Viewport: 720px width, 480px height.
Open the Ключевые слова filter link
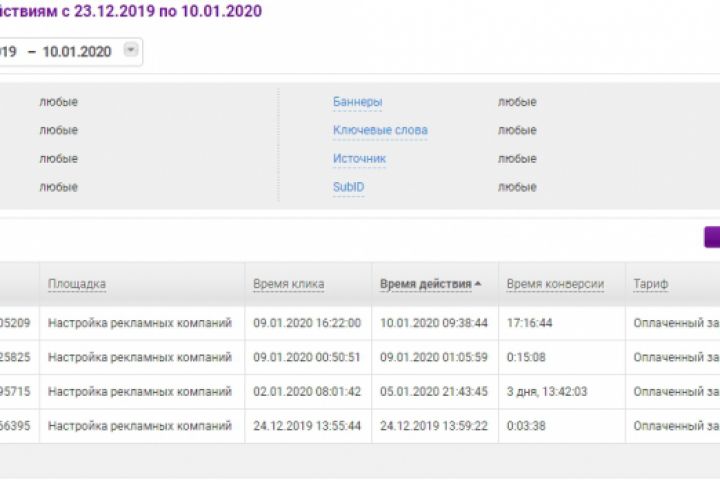point(380,130)
